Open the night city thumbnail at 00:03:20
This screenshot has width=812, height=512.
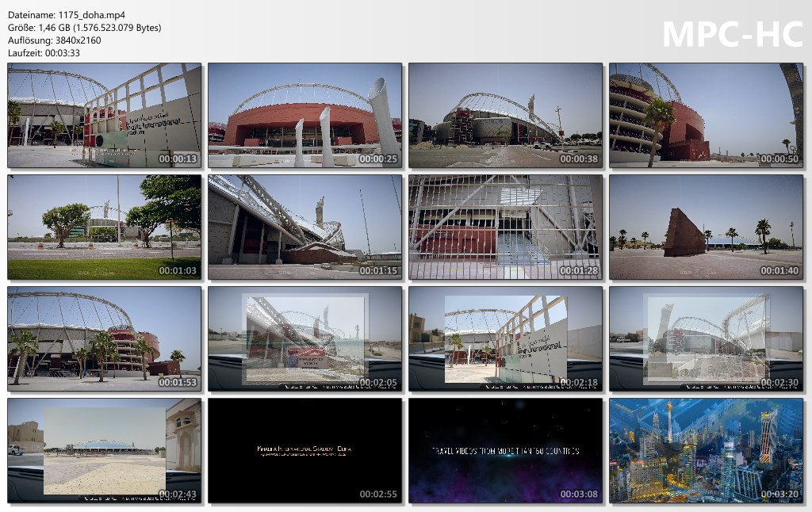click(706, 451)
